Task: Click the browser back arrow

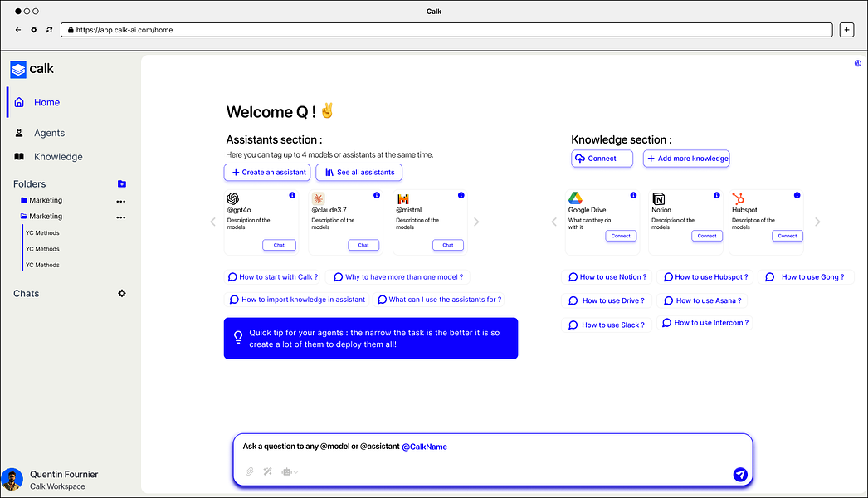Action: (18, 30)
